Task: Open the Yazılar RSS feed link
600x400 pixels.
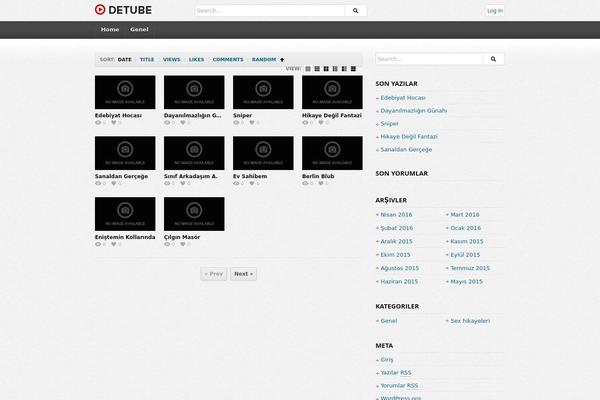Action: (396, 373)
